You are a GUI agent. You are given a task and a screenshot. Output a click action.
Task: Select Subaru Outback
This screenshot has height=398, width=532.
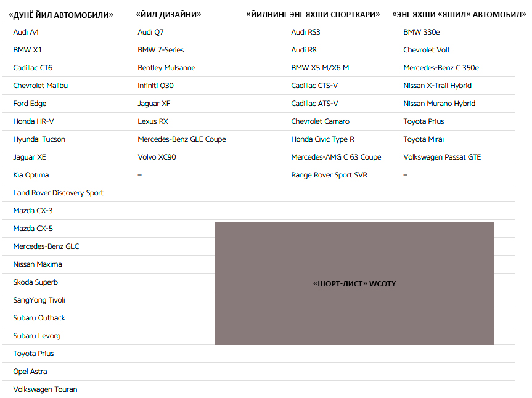pos(39,318)
